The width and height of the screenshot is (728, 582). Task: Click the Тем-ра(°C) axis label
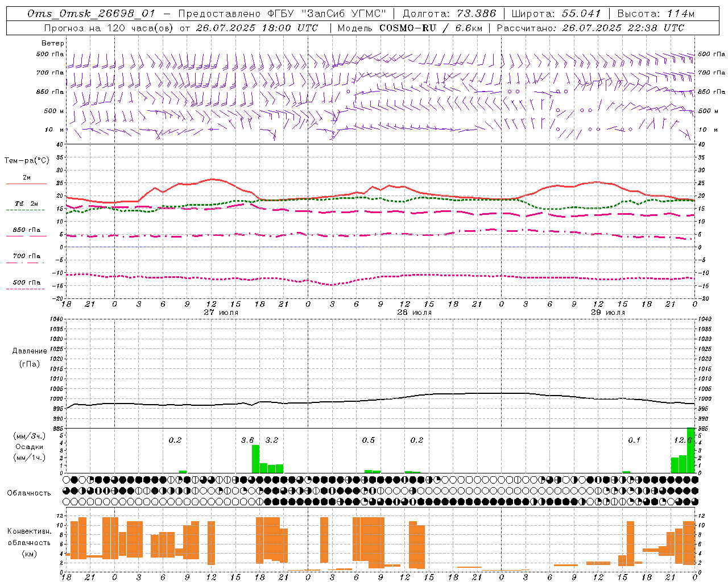[x=27, y=160]
